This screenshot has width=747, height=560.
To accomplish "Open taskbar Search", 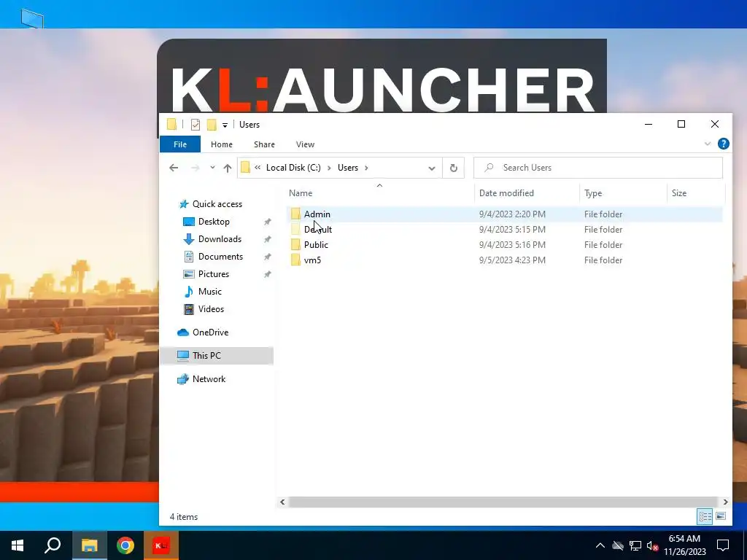I will [53, 545].
